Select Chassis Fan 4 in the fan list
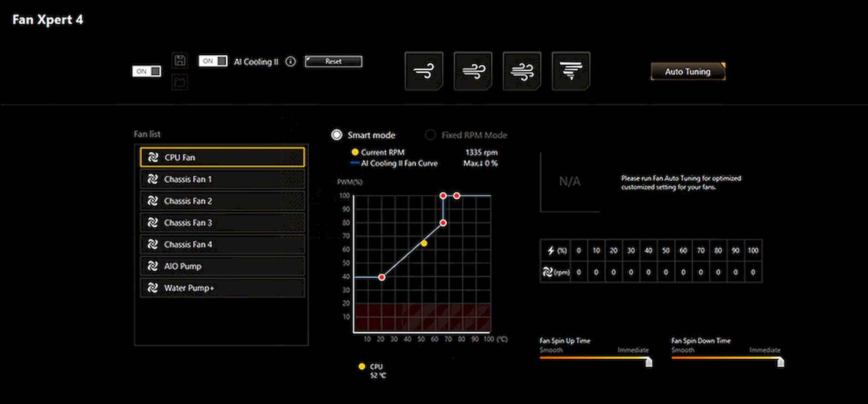 pyautogui.click(x=222, y=244)
